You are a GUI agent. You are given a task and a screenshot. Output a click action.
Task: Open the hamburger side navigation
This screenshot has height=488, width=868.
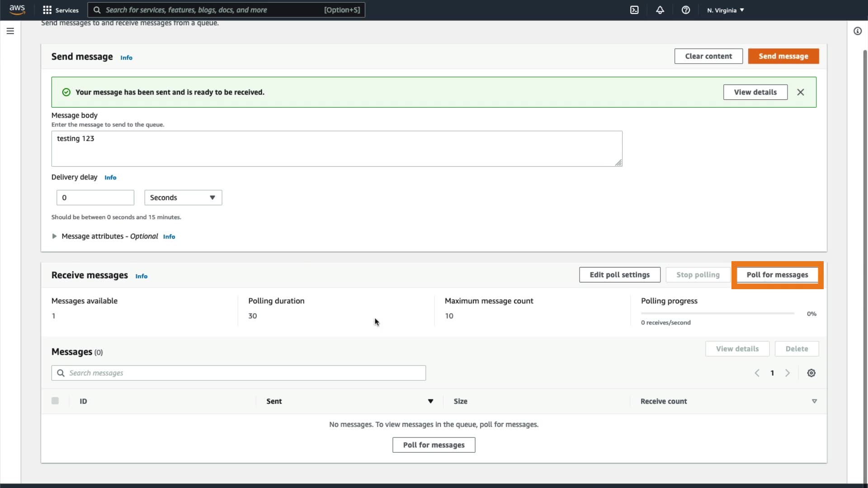click(x=10, y=31)
